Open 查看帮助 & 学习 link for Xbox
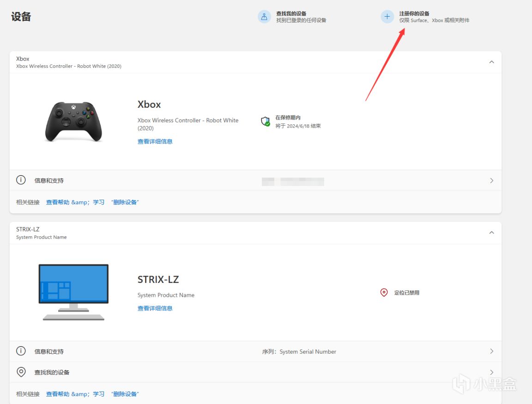This screenshot has height=404, width=532. 75,202
